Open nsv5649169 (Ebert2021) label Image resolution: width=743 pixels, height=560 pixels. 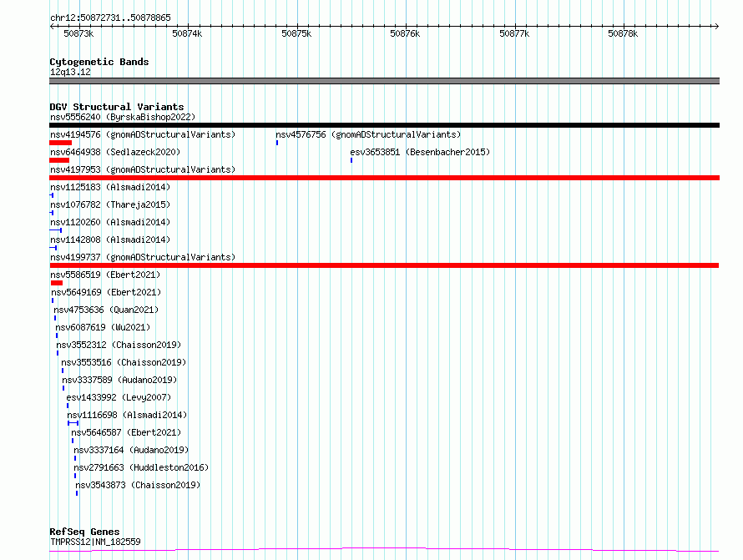click(x=106, y=292)
